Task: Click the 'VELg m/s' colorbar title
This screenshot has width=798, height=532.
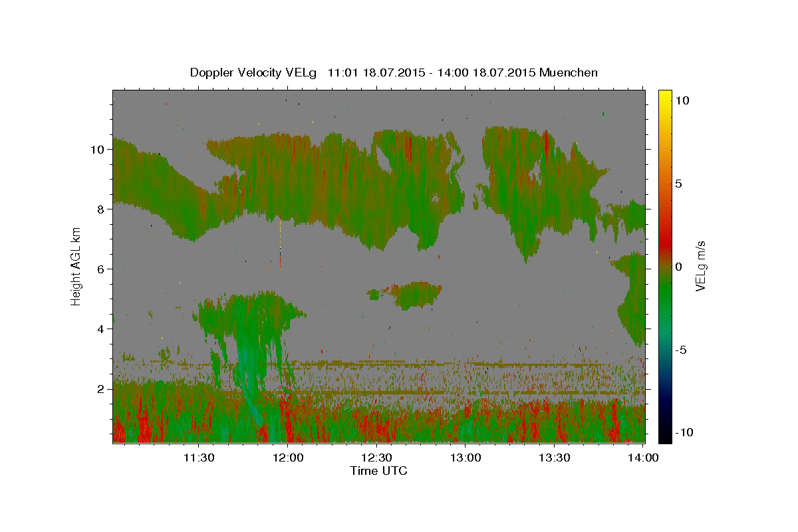Action: [701, 266]
